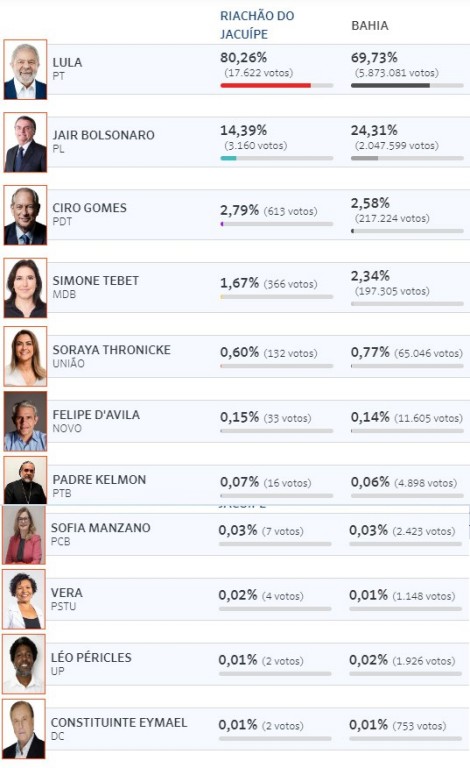This screenshot has height=768, width=470.
Task: Click the JAIR BOLSONARO name label
Action: 103,135
